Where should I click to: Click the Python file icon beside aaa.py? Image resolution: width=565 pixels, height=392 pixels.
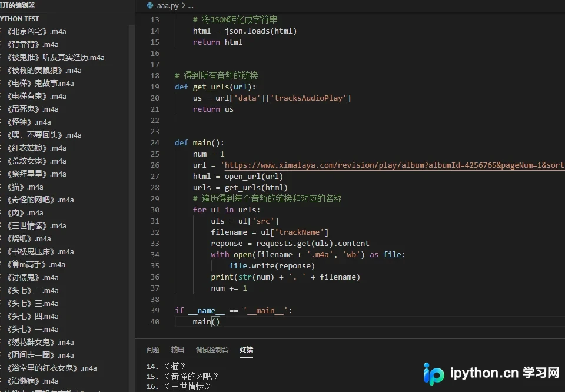150,5
